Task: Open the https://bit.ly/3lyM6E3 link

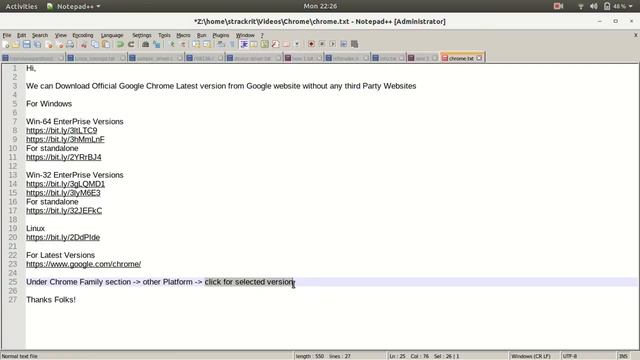Action: click(63, 193)
